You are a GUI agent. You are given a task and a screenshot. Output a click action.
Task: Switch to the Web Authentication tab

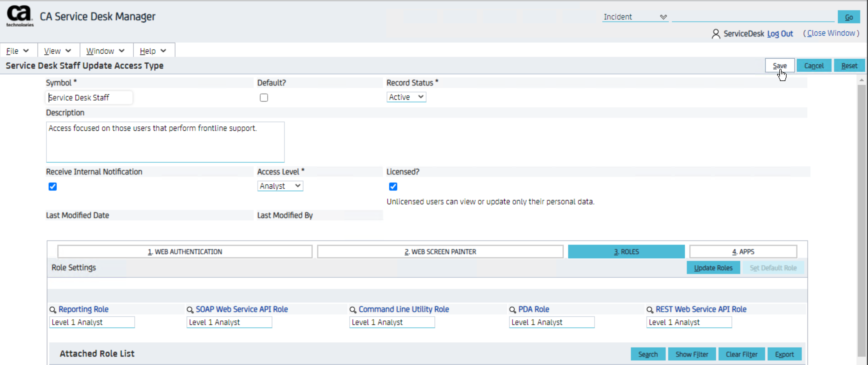pyautogui.click(x=185, y=252)
